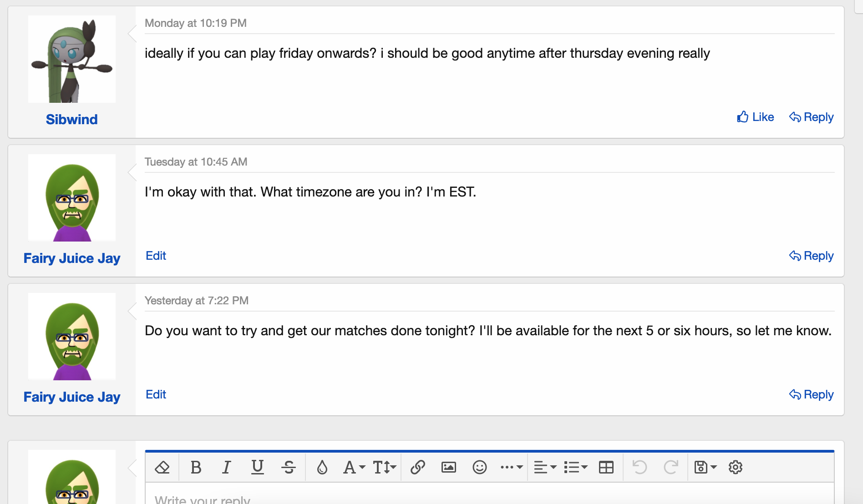The width and height of the screenshot is (863, 504).
Task: Apply strikethrough formatting
Action: point(288,467)
